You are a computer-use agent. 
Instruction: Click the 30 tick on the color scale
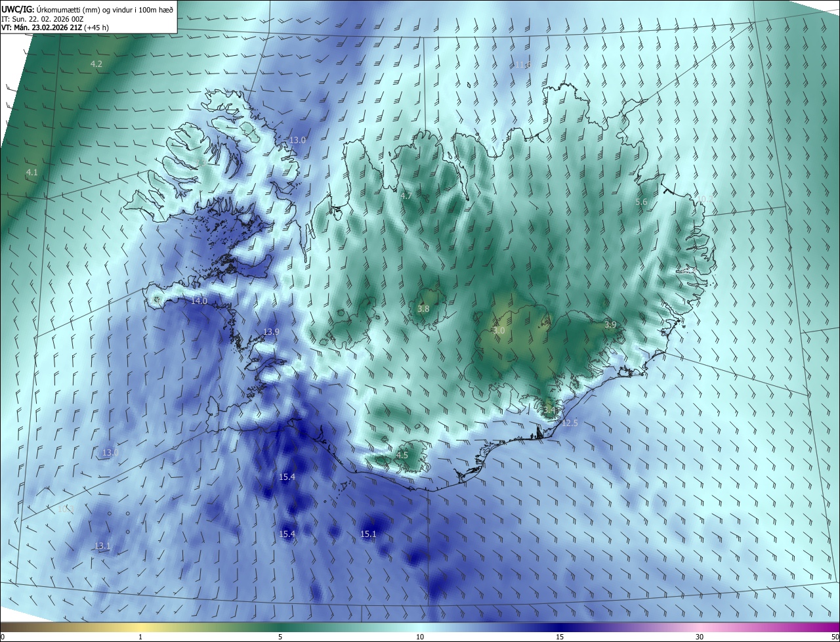click(700, 637)
